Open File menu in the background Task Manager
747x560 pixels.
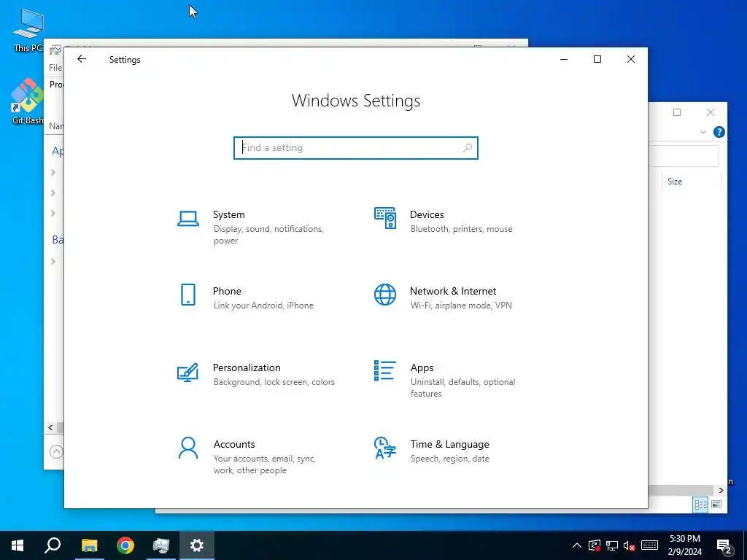click(55, 68)
